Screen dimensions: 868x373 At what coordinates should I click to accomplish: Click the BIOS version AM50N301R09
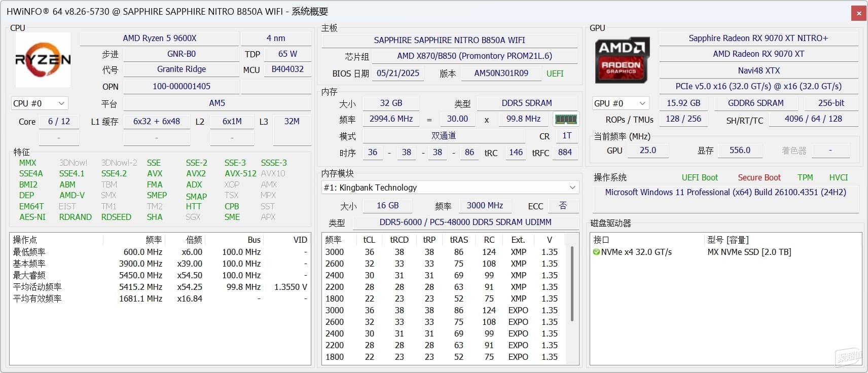[501, 73]
